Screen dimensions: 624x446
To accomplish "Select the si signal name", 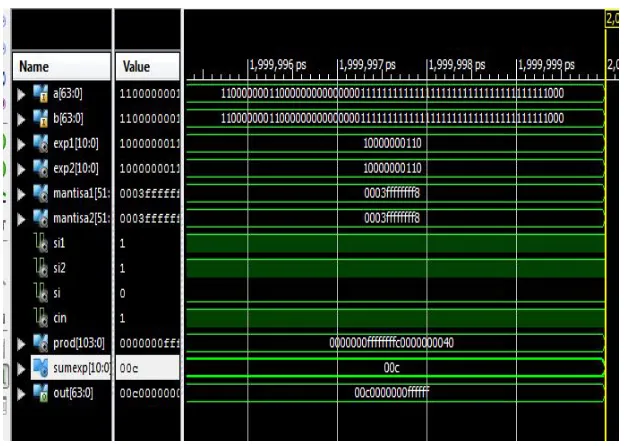I will click(57, 293).
